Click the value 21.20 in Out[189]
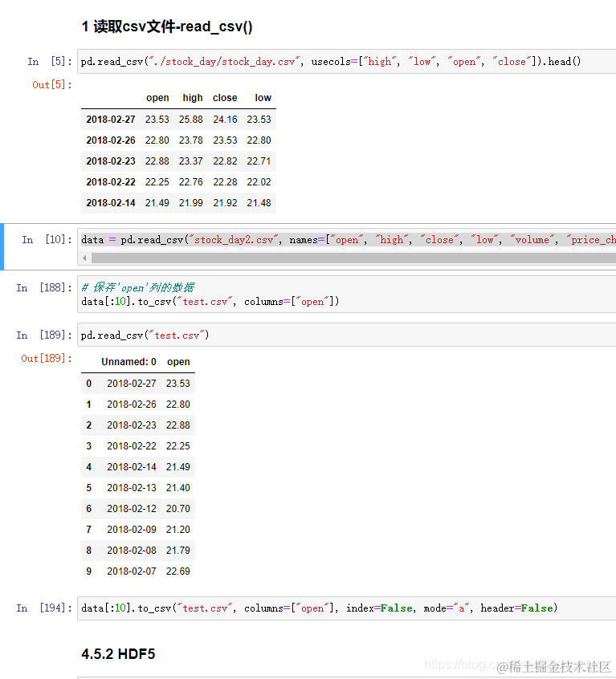Image resolution: width=616 pixels, height=679 pixels. click(178, 529)
